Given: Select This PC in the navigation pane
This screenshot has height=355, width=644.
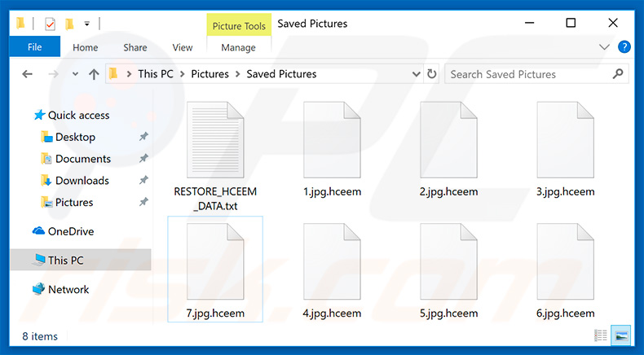Looking at the screenshot, I should [x=81, y=261].
